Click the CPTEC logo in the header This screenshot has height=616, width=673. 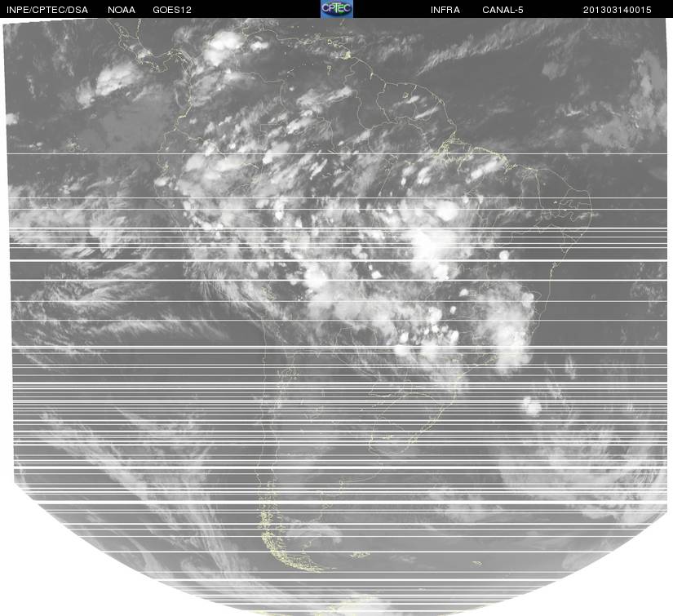click(x=337, y=9)
